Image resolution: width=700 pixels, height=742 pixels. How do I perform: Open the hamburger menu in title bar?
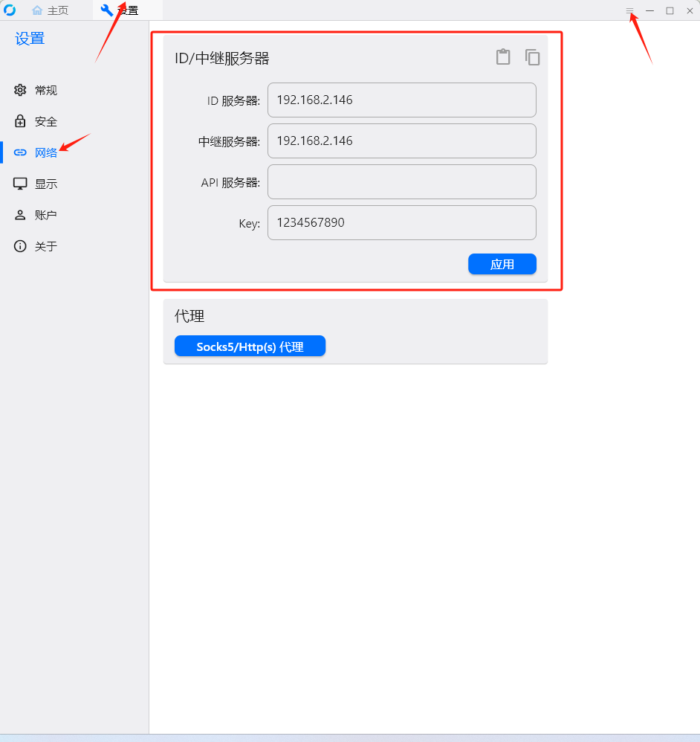(x=629, y=10)
